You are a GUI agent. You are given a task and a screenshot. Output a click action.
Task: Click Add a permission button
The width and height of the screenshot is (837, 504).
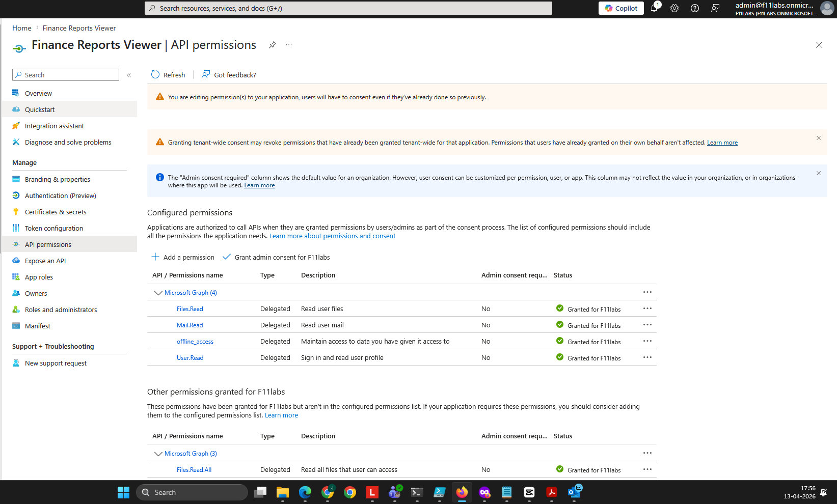(183, 257)
